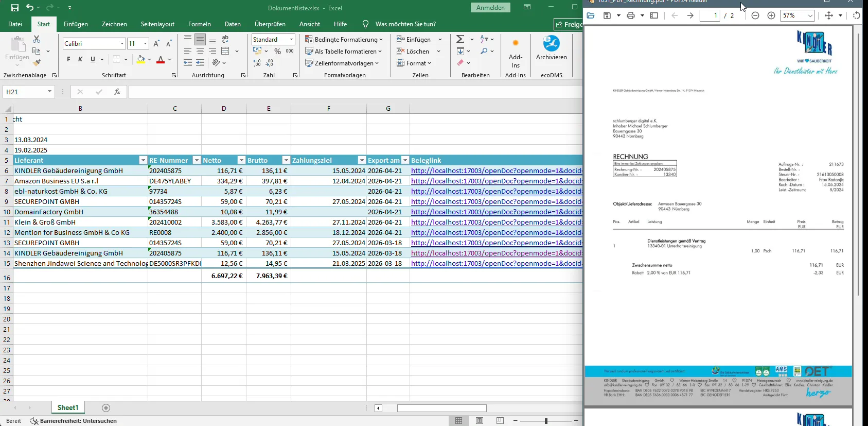Save the workbook with the floppy icon

pos(14,8)
